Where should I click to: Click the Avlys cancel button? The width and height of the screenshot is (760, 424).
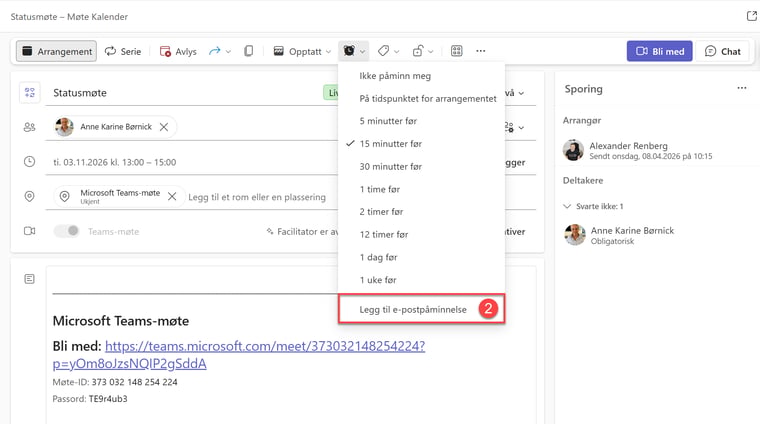tap(178, 51)
